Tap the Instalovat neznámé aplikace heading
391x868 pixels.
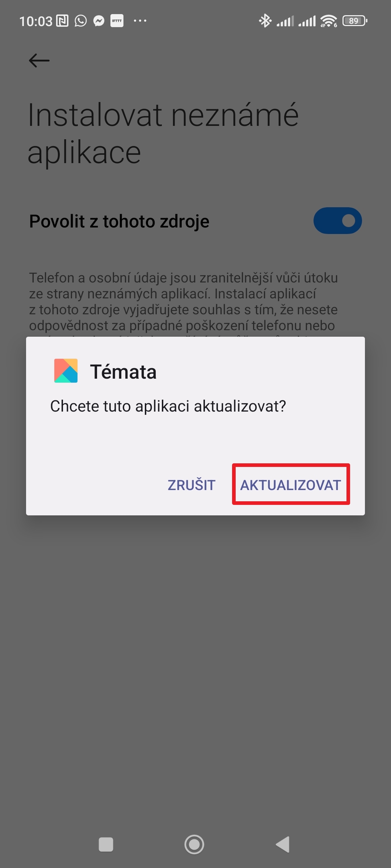tap(163, 133)
